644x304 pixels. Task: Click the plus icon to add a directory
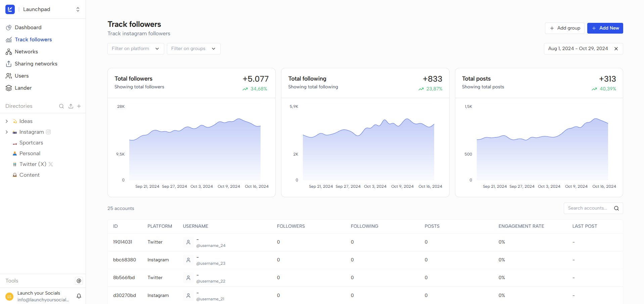tap(79, 106)
